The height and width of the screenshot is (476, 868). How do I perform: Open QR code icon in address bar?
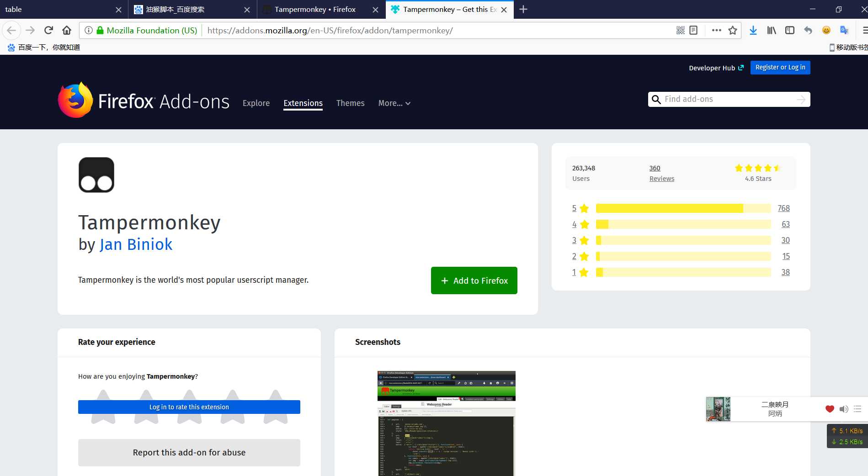[681, 31]
